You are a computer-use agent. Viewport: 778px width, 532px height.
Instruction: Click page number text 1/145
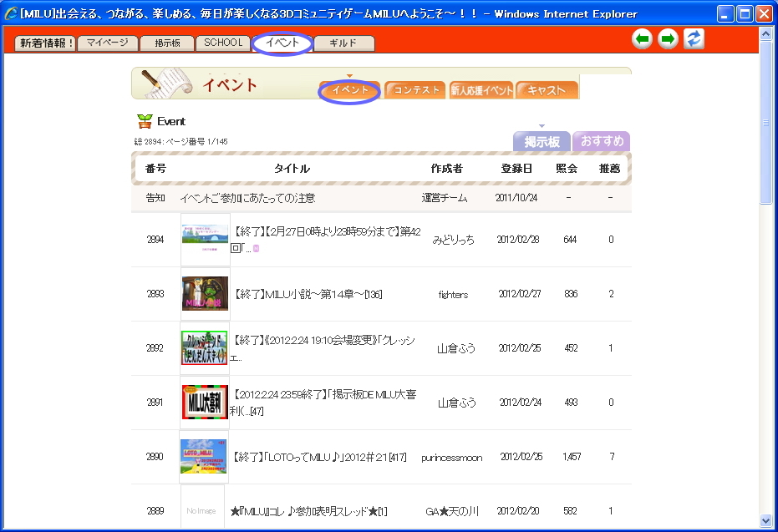pos(217,142)
